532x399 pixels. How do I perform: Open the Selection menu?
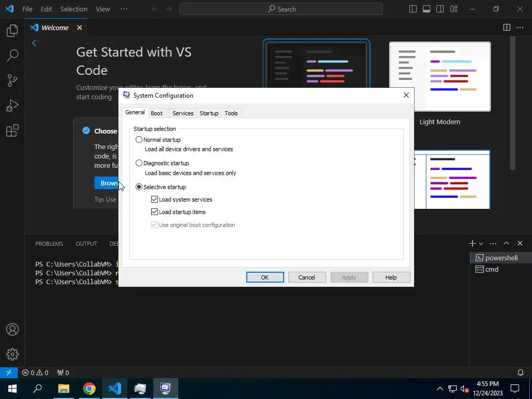tap(74, 9)
